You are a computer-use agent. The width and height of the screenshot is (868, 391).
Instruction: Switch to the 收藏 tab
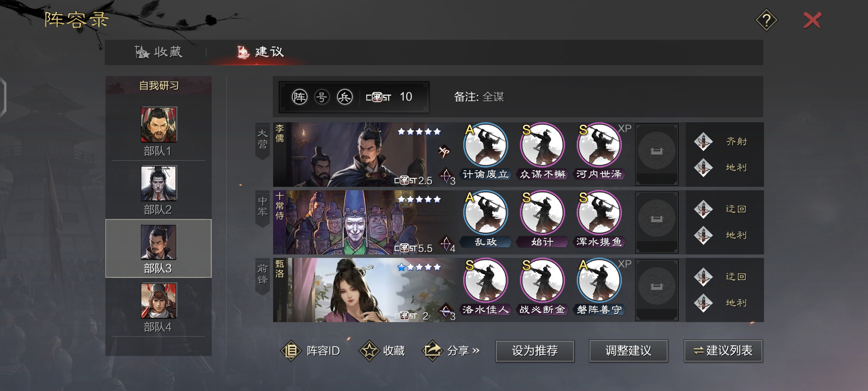tap(159, 52)
